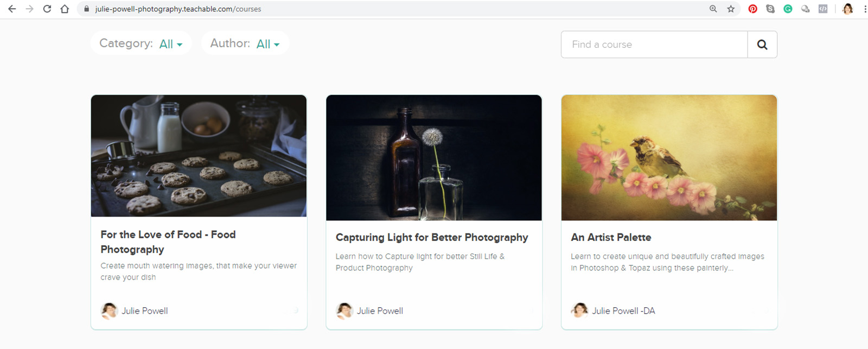Open the An Artist Palette course title
The image size is (868, 349).
coord(611,237)
